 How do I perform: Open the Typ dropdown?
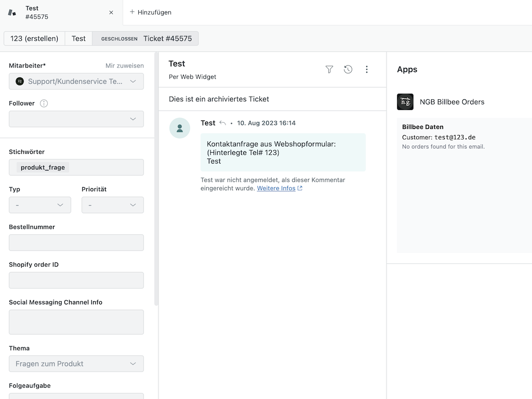coord(39,205)
